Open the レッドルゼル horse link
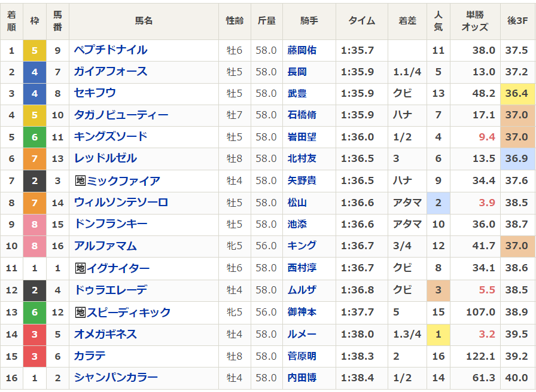Viewport: 536px width, 392px height. [x=105, y=158]
